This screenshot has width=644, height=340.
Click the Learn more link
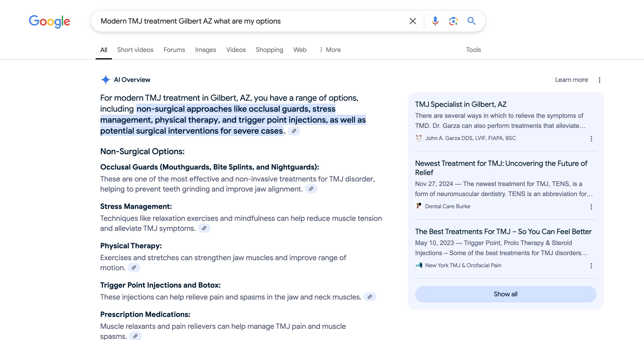(571, 80)
